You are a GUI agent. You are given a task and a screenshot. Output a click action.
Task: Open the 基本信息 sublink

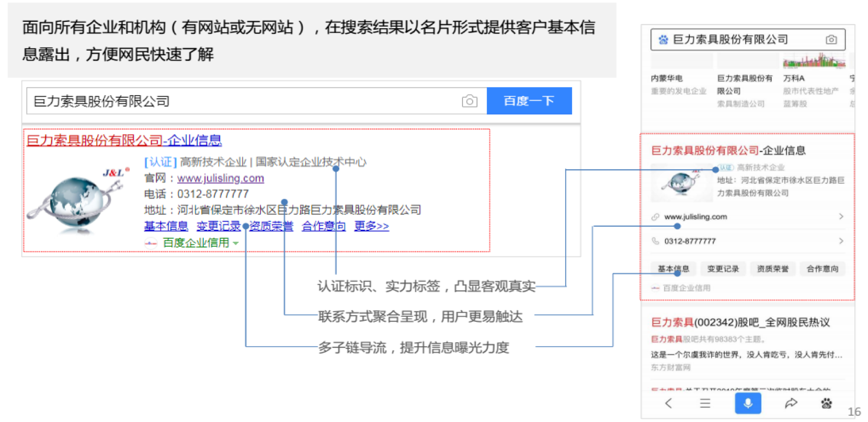point(166,226)
